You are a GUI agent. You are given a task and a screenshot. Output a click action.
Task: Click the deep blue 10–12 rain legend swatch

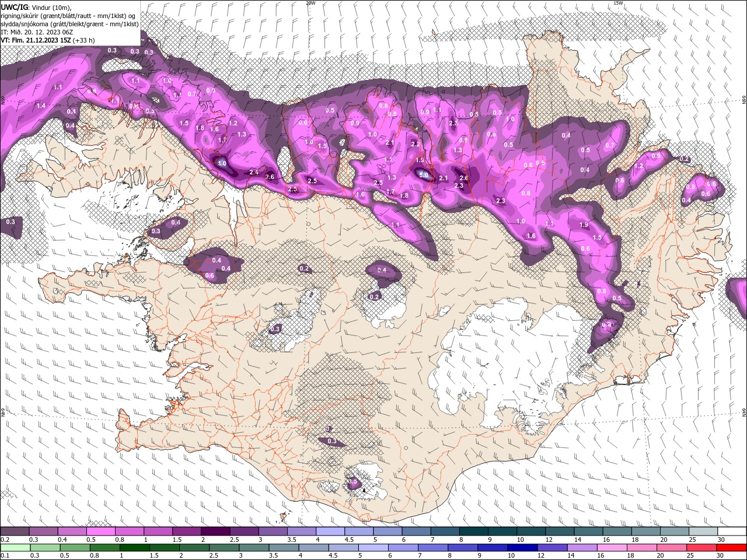coord(522,547)
